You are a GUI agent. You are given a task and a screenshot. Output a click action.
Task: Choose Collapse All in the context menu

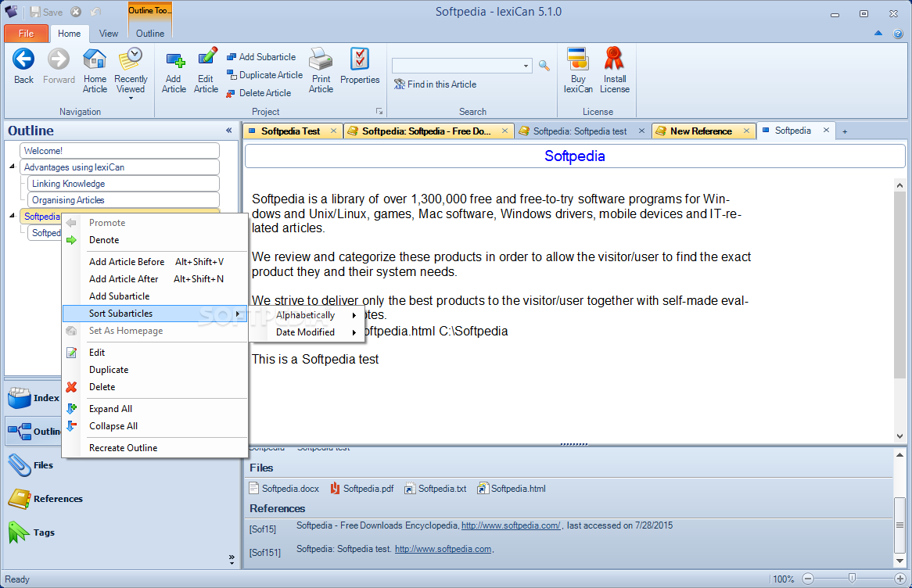tap(155, 426)
